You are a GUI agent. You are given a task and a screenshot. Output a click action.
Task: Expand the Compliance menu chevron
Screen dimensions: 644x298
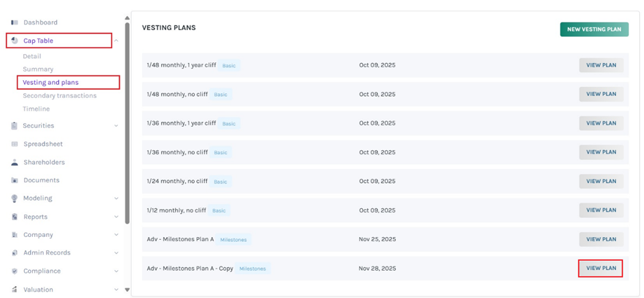point(116,271)
